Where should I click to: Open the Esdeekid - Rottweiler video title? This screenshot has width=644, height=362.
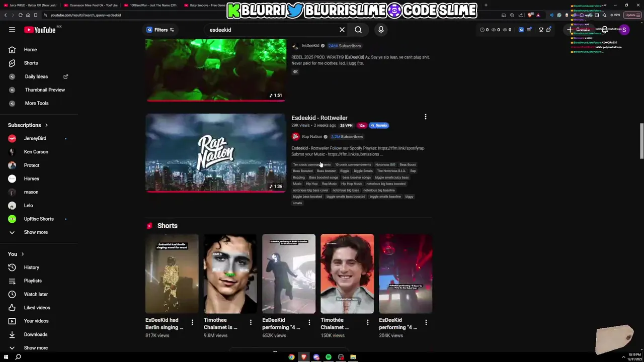click(319, 118)
